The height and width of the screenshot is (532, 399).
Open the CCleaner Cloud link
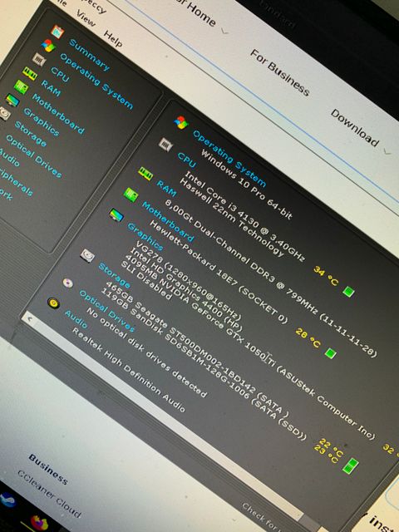point(50,494)
